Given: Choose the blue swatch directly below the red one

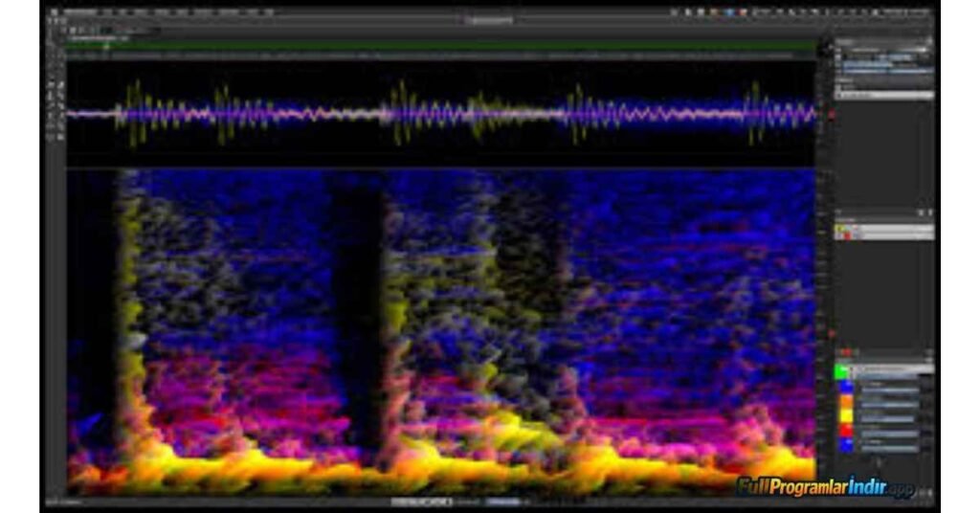Looking at the screenshot, I should [x=846, y=445].
